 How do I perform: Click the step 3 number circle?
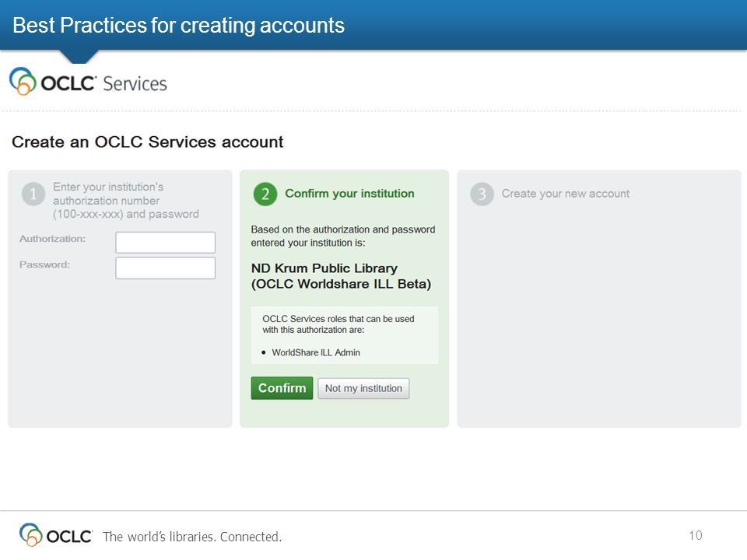[x=482, y=194]
